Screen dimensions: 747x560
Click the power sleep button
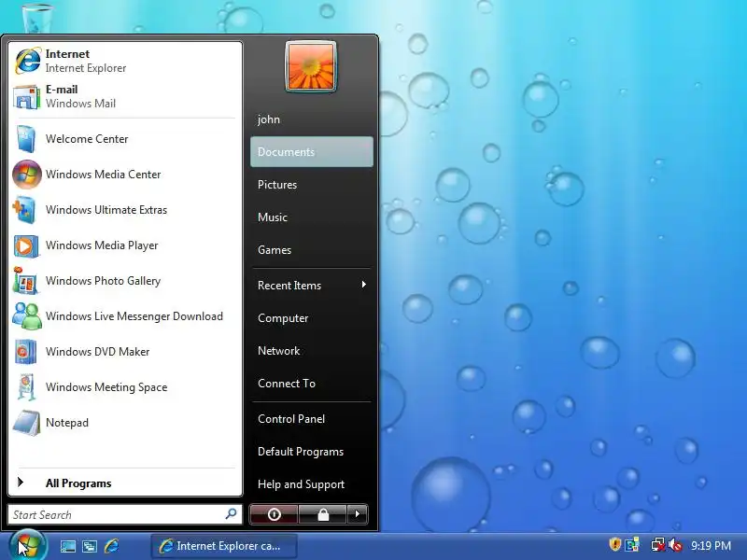(x=274, y=514)
